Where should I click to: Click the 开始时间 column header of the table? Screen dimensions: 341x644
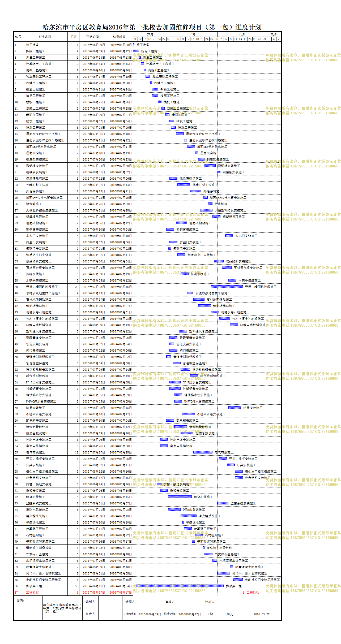pos(92,37)
